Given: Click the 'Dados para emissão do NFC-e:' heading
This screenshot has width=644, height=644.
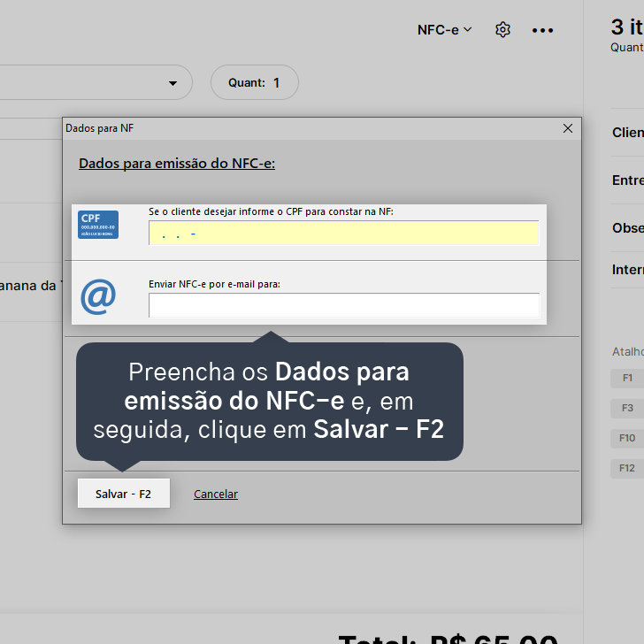Looking at the screenshot, I should (177, 164).
